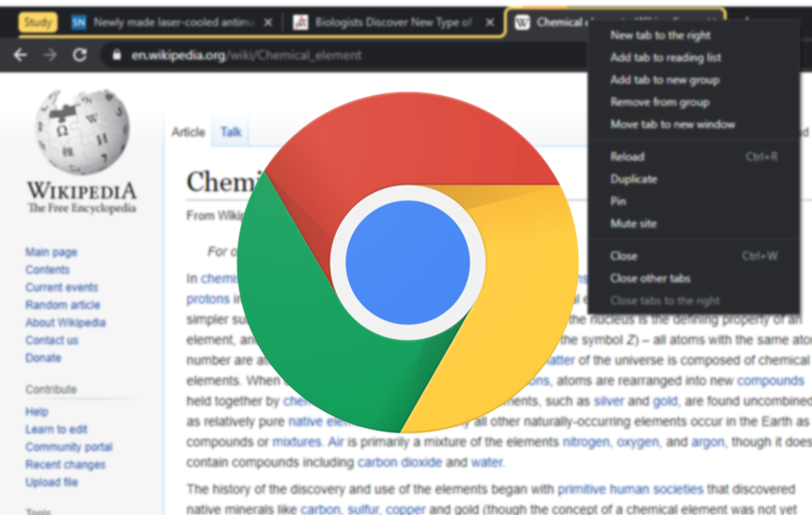The width and height of the screenshot is (812, 515).
Task: Click the SN favicon on the laser-cooled tab
Action: click(79, 22)
